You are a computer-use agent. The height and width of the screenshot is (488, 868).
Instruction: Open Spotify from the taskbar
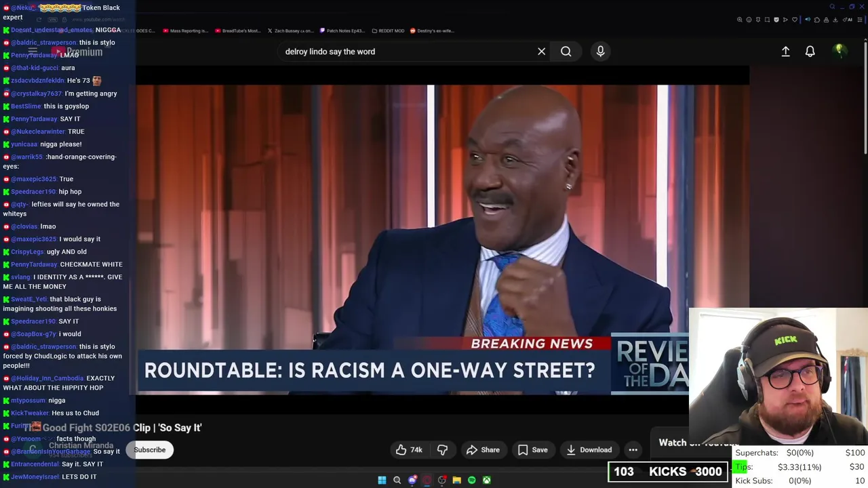point(471,480)
